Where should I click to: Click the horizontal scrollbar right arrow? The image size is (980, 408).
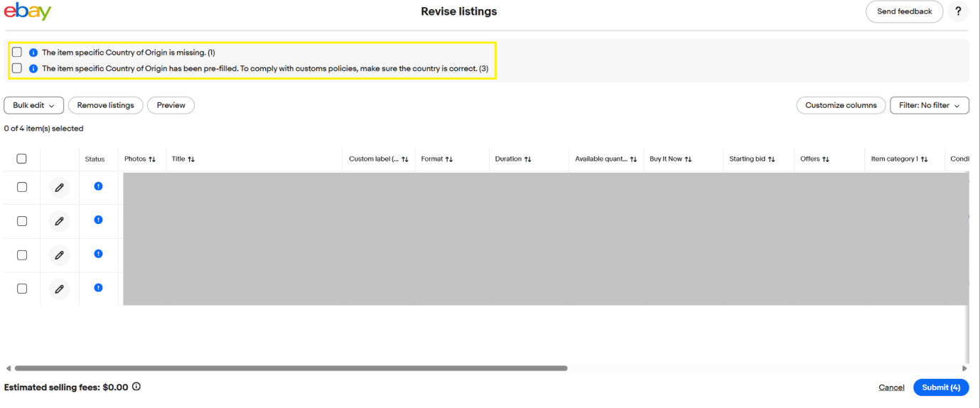pyautogui.click(x=964, y=368)
